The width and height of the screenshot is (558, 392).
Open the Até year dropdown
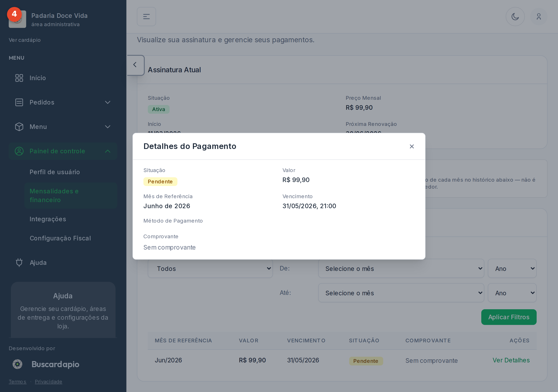click(512, 293)
